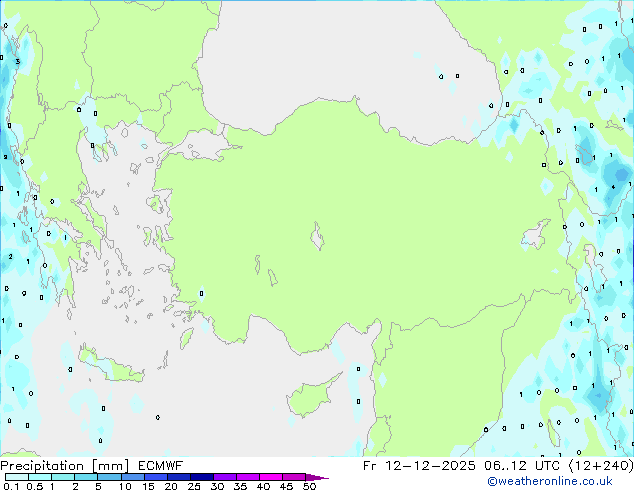Click the legend value label '25'
Screen dimensions: 634x490
pos(194,486)
